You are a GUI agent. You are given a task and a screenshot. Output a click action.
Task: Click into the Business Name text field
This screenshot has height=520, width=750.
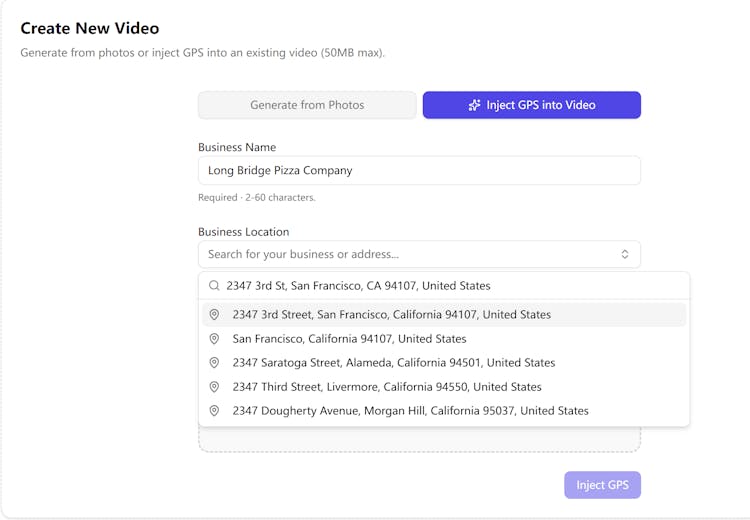tap(419, 170)
